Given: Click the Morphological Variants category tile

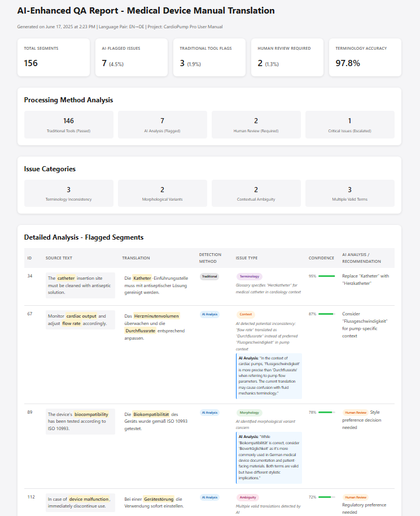Looking at the screenshot, I should point(163,193).
